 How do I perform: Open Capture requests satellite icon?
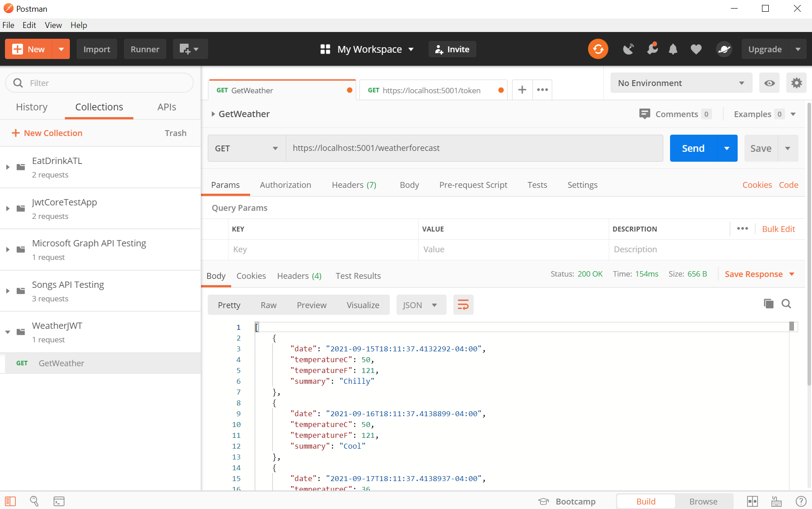tap(628, 49)
